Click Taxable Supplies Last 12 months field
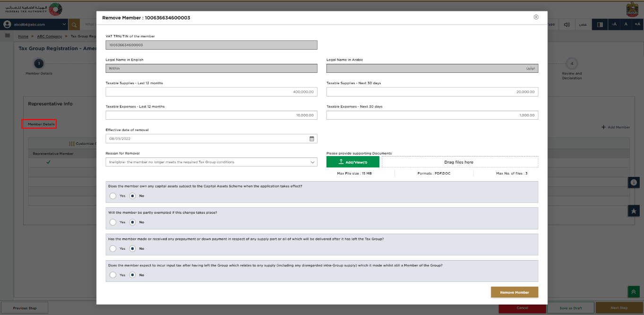Screen dimensions: 644x315 tap(211, 92)
